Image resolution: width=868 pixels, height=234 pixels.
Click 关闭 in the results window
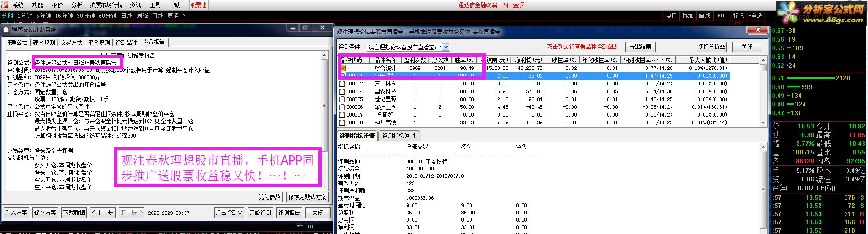[x=747, y=47]
